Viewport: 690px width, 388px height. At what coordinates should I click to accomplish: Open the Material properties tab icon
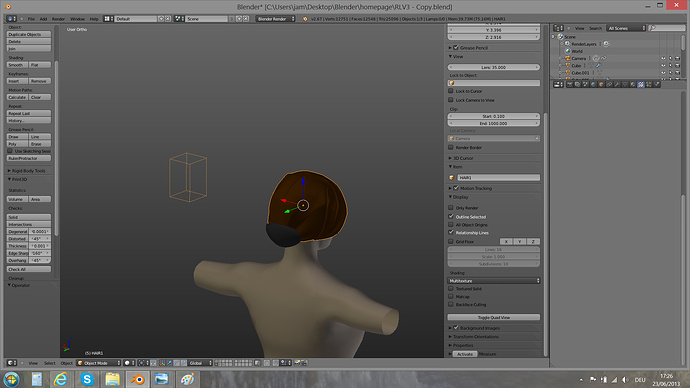633,84
